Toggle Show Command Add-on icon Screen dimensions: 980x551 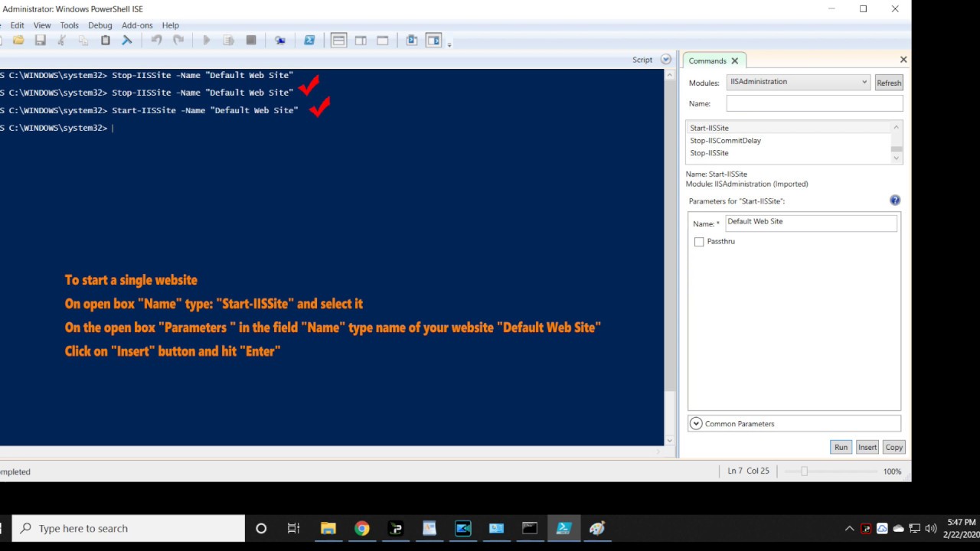pos(434,41)
